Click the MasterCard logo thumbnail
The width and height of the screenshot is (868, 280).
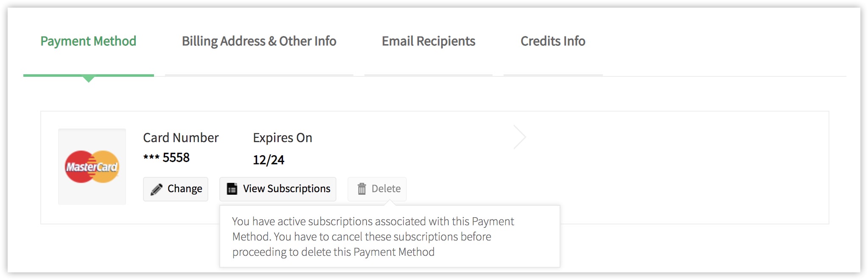92,167
